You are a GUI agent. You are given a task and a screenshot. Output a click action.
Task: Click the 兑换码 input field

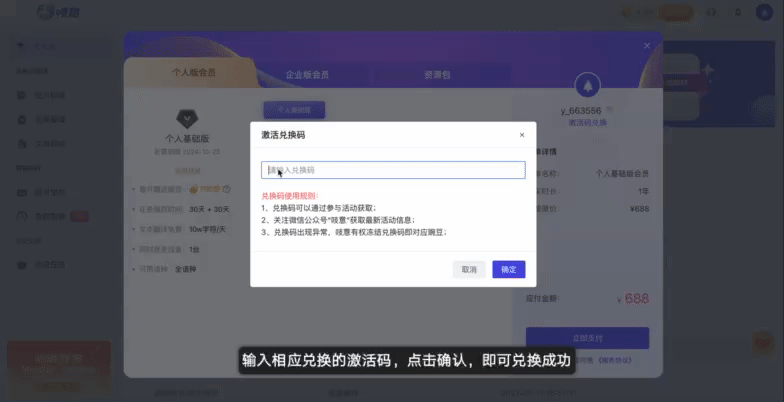pyautogui.click(x=393, y=170)
